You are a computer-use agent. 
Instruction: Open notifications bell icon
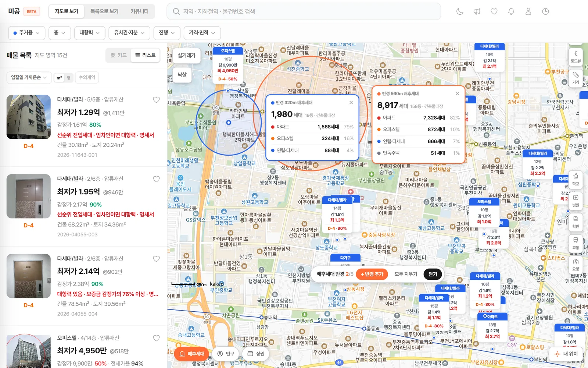pyautogui.click(x=511, y=11)
